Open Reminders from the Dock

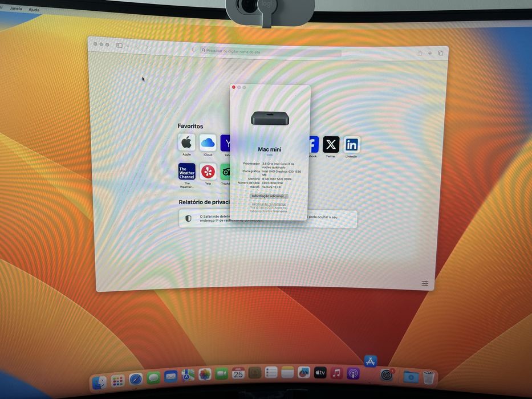pyautogui.click(x=271, y=373)
